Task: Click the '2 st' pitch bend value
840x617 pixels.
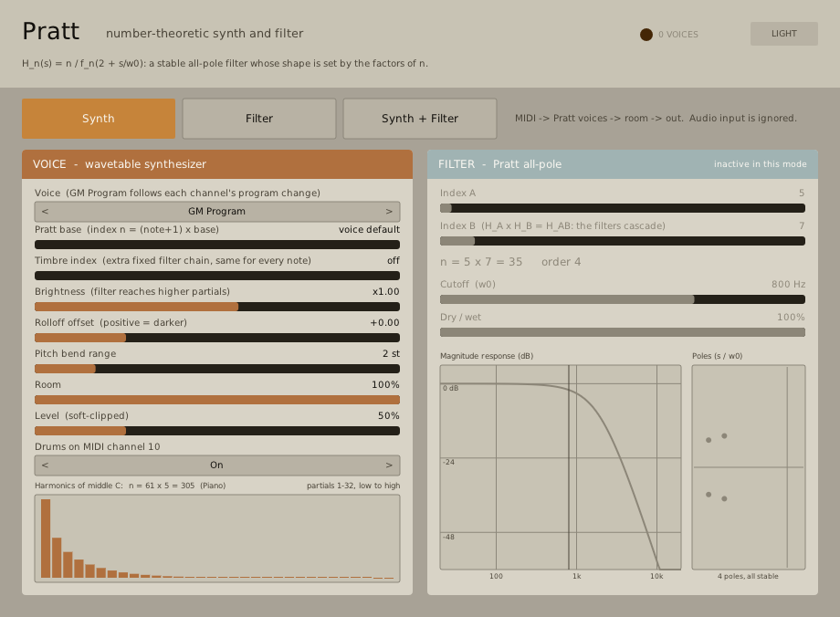Action: pyautogui.click(x=391, y=354)
